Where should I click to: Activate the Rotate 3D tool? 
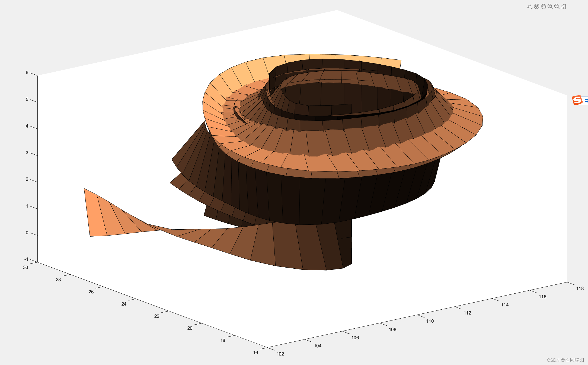coord(536,7)
